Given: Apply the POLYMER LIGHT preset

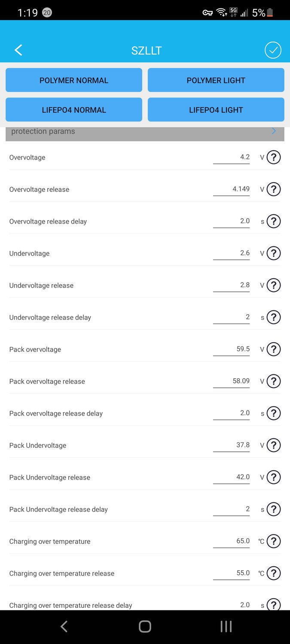Looking at the screenshot, I should pos(216,80).
